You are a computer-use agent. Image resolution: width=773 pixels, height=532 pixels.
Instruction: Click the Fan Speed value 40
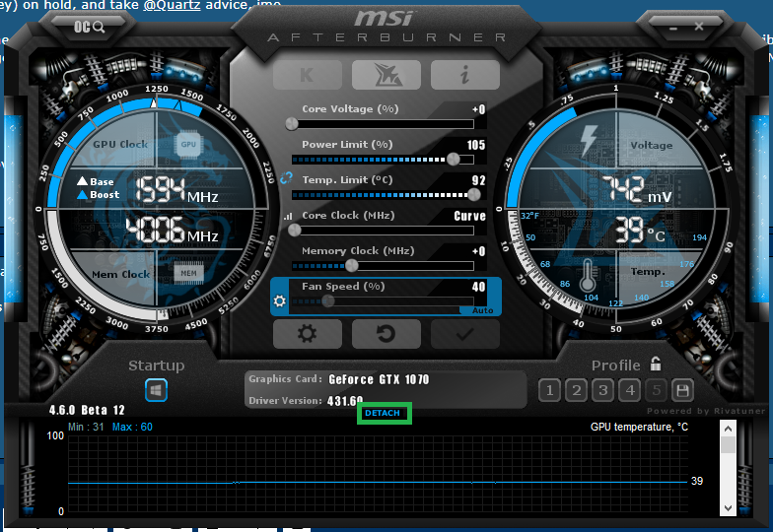click(x=479, y=287)
